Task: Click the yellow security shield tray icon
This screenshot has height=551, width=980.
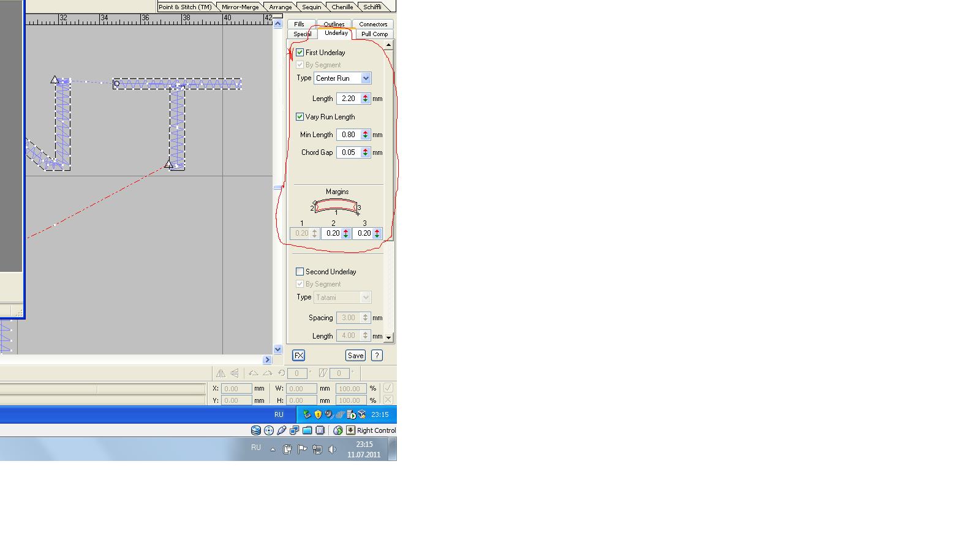Action: click(x=318, y=414)
